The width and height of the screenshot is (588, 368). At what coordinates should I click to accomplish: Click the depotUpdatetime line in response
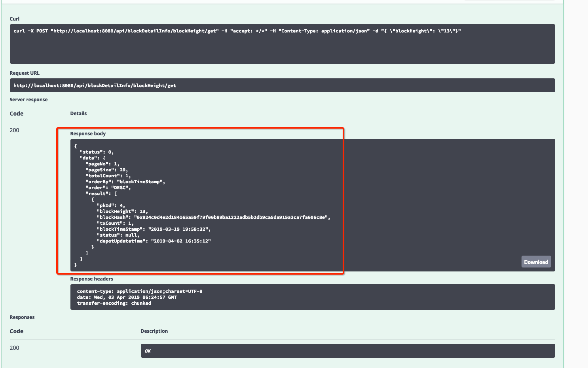[x=154, y=241]
